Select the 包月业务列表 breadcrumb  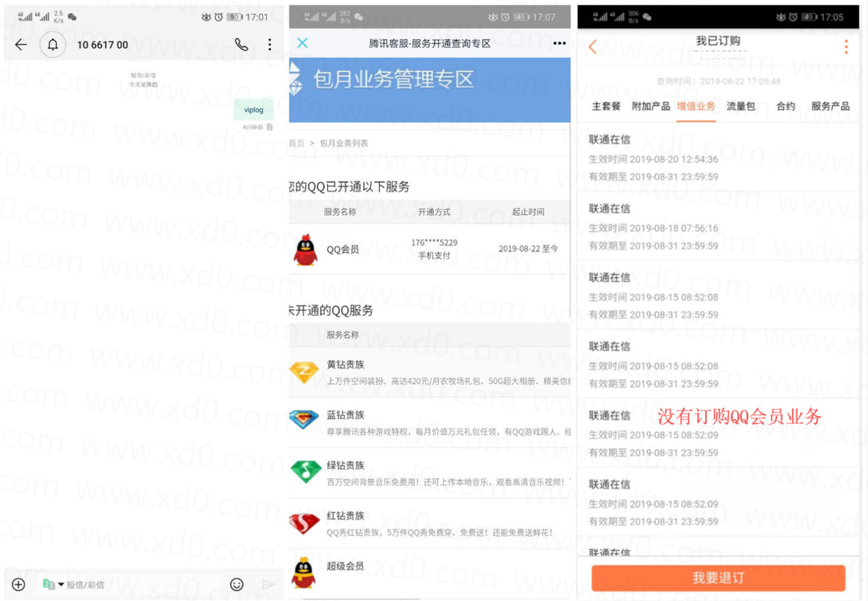(x=344, y=143)
